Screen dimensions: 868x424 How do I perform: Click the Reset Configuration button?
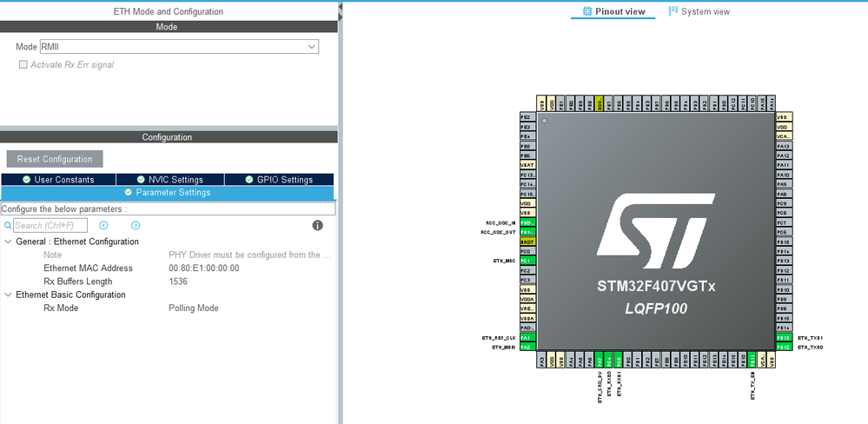(55, 159)
